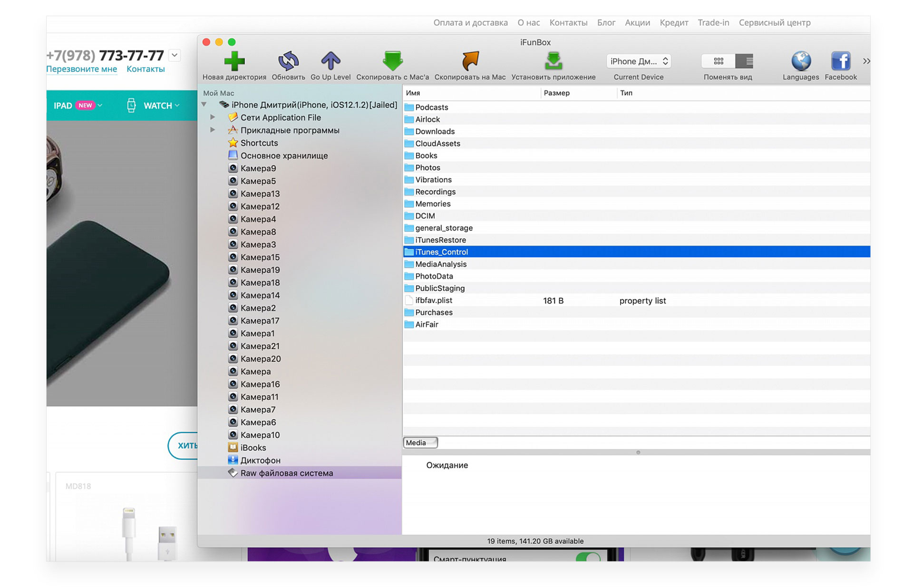Expand phone number dropdown on website
This screenshot has width=913, height=588.
tap(175, 55)
